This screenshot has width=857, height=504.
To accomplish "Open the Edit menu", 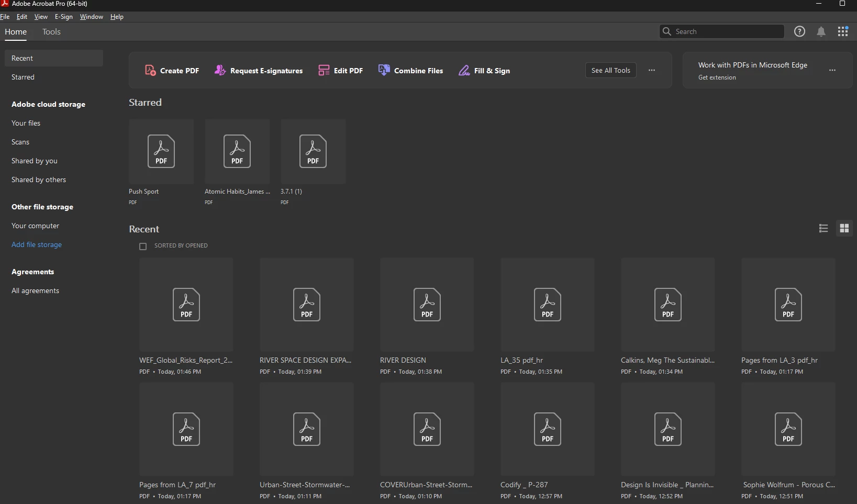I will [22, 17].
